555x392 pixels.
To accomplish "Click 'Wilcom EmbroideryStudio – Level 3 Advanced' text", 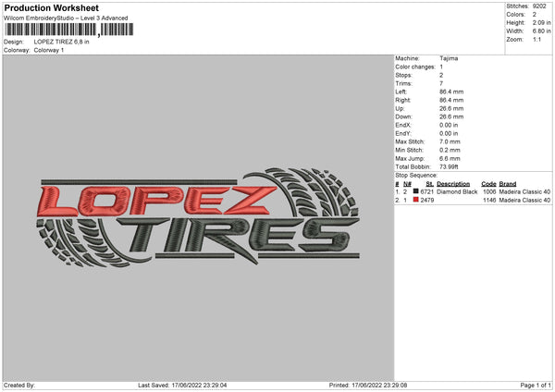I will click(66, 18).
